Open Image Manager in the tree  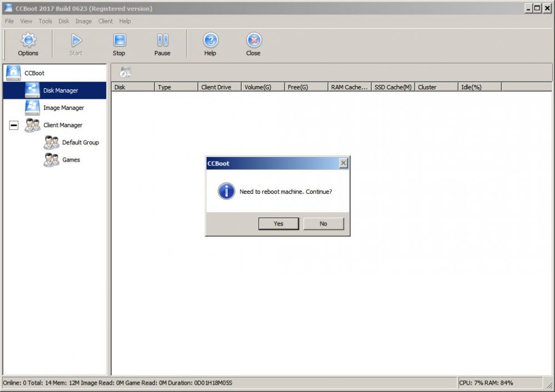pyautogui.click(x=64, y=108)
